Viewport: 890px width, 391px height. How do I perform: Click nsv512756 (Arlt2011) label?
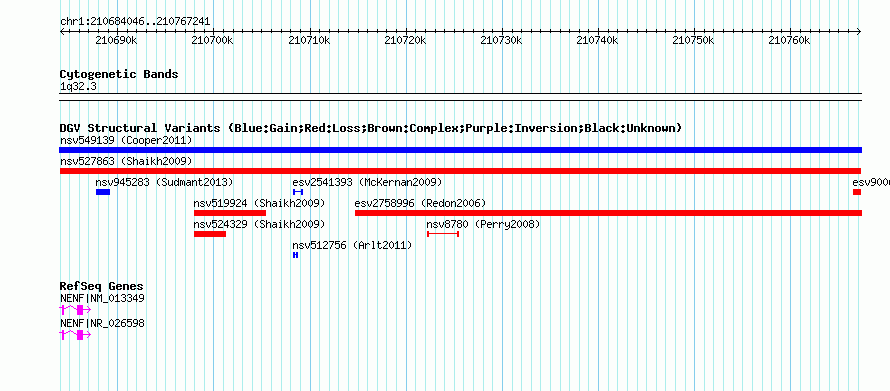click(352, 245)
